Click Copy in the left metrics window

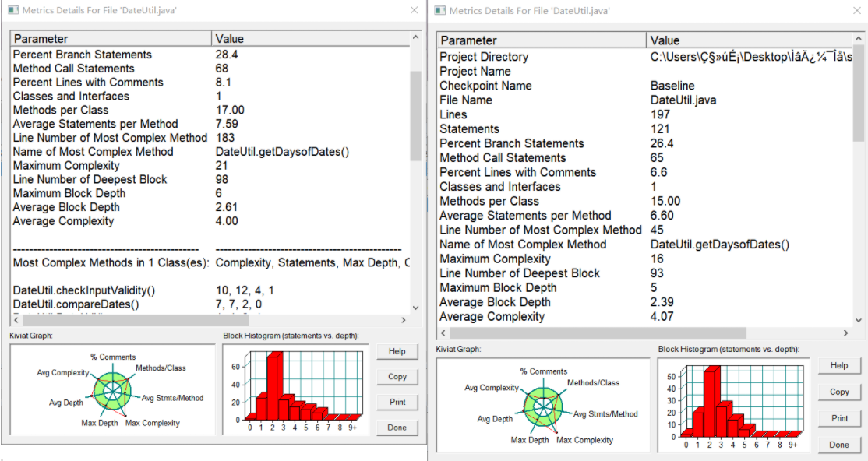397,377
